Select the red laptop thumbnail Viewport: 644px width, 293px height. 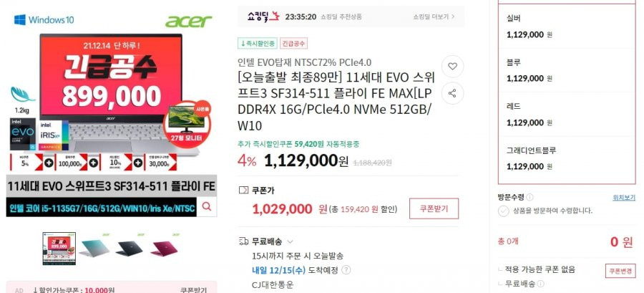pos(164,248)
